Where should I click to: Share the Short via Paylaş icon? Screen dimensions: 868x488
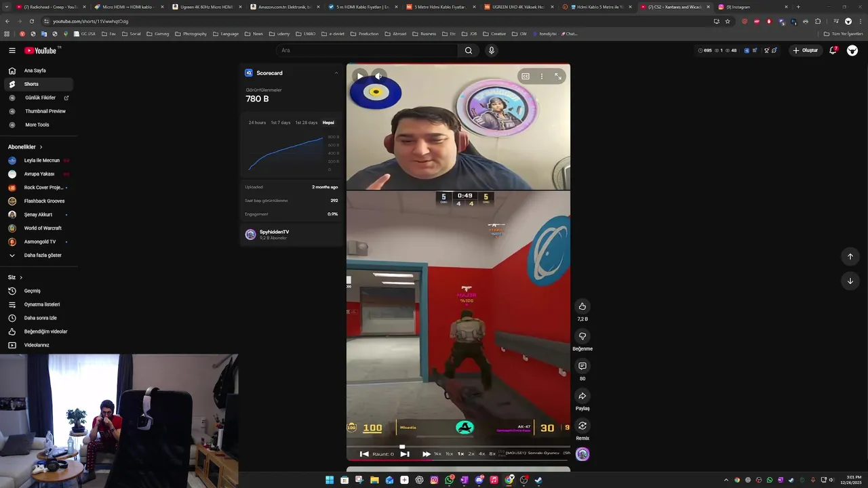(582, 396)
